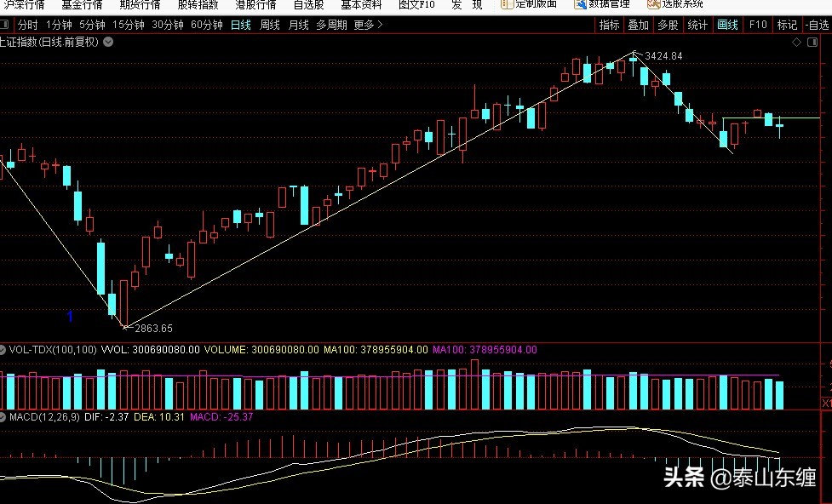Click the 标记 mark button
This screenshot has height=504, width=832.
[787, 25]
